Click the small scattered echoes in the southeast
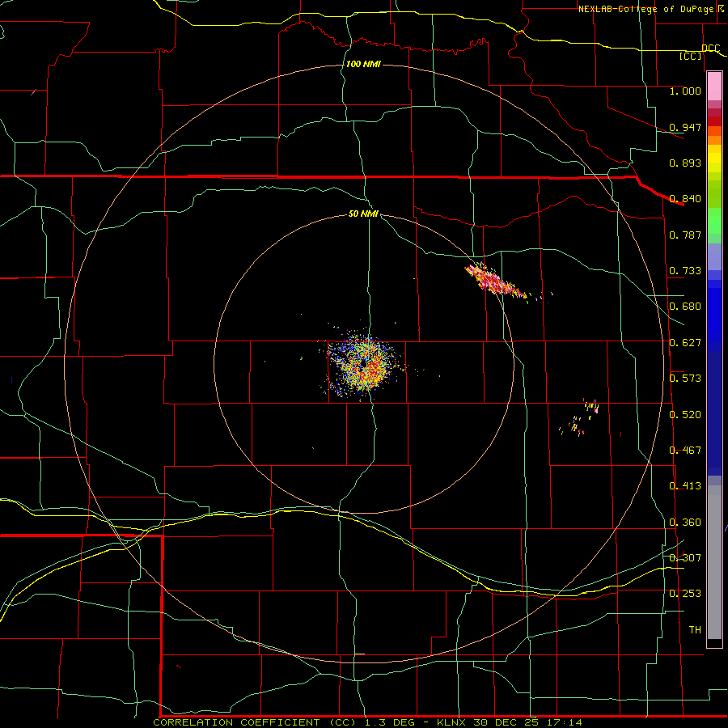The image size is (728, 728). (580, 418)
